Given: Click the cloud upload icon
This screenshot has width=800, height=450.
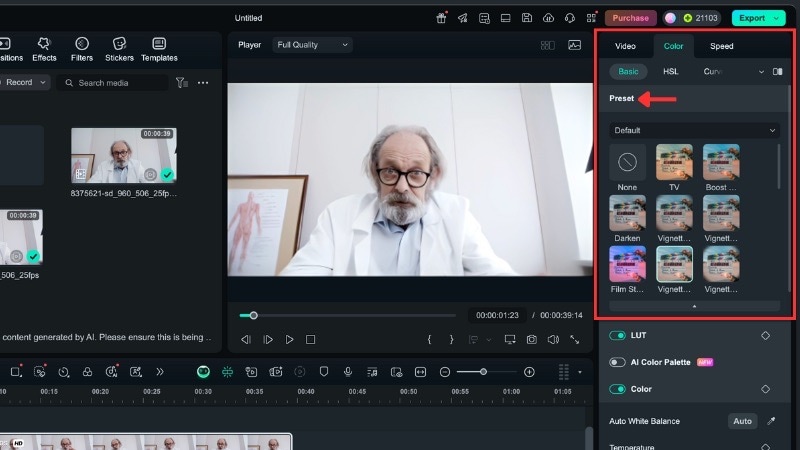Looking at the screenshot, I should pyautogui.click(x=548, y=18).
